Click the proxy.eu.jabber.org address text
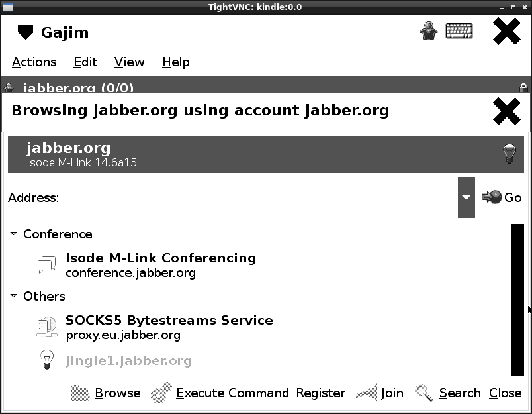The image size is (532, 414). [123, 335]
